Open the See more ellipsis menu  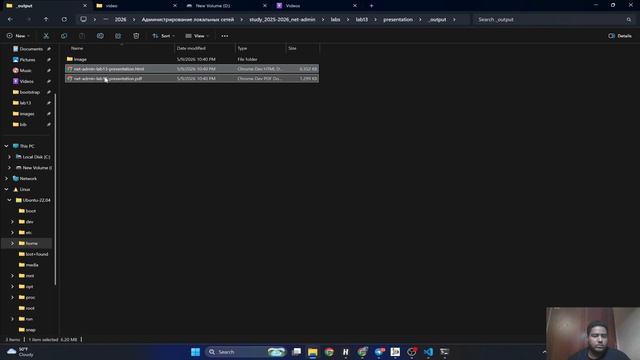point(224,36)
